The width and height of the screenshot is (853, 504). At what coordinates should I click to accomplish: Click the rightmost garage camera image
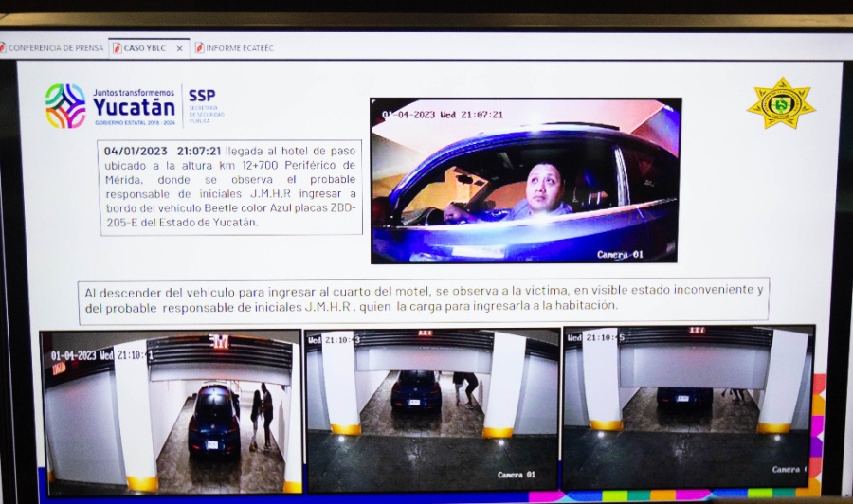pyautogui.click(x=688, y=407)
